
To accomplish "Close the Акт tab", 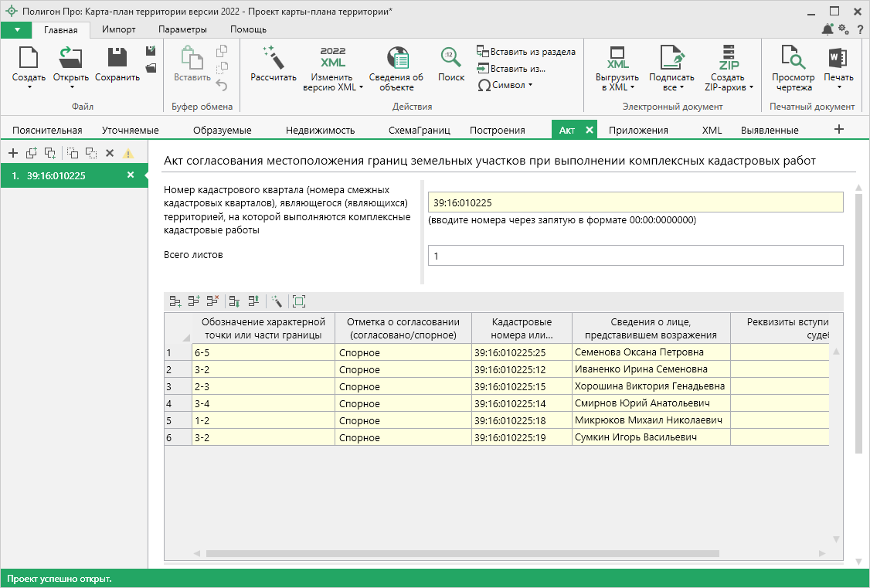I will point(590,130).
